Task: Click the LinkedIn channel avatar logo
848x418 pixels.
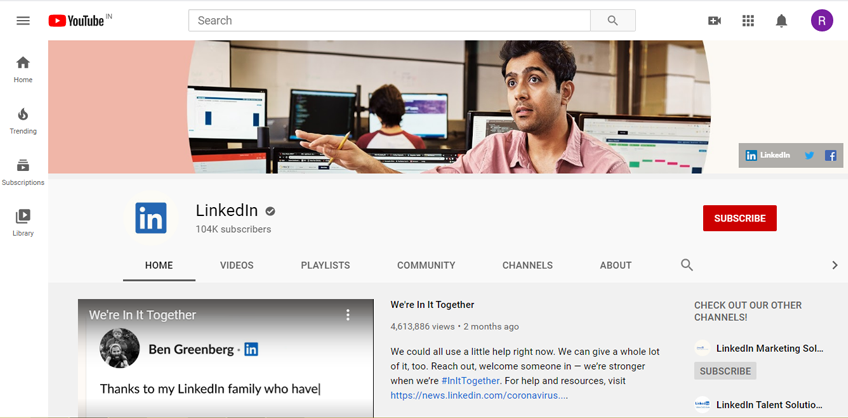Action: coord(151,218)
